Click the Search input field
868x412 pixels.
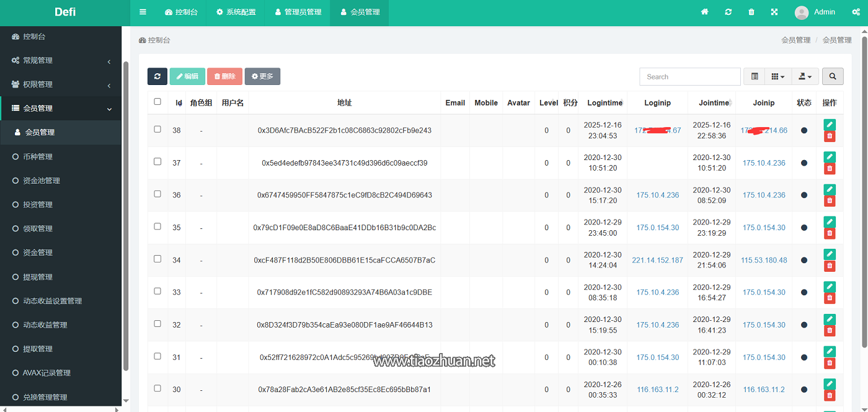pyautogui.click(x=689, y=77)
